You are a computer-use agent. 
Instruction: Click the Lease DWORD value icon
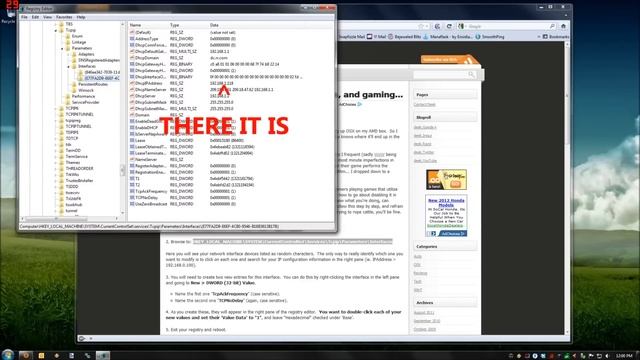132,140
